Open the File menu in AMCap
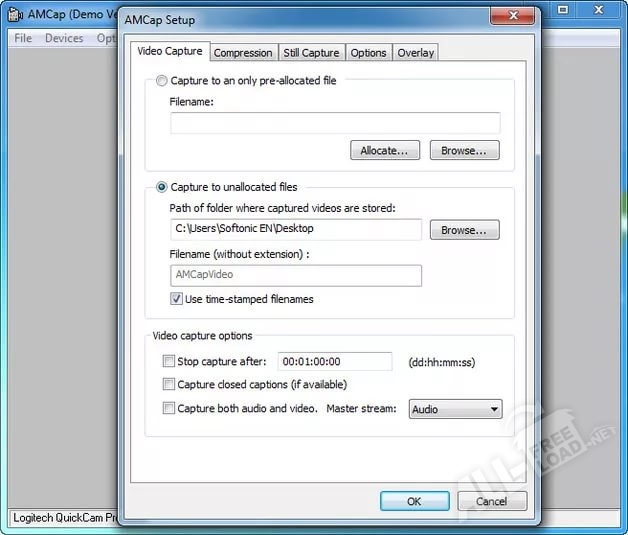 coord(23,38)
